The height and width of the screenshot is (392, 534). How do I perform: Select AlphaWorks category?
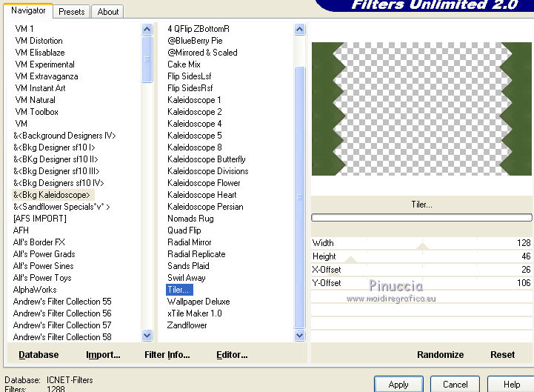click(35, 290)
